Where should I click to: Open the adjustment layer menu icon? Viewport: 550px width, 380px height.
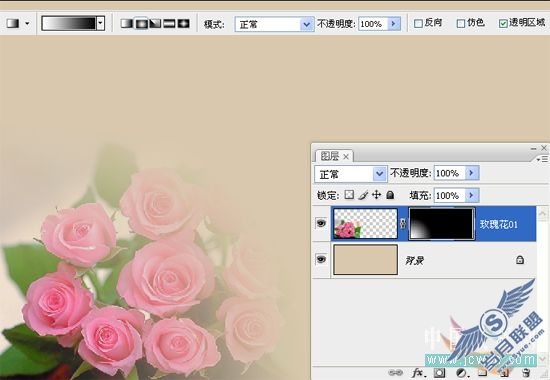click(x=462, y=373)
